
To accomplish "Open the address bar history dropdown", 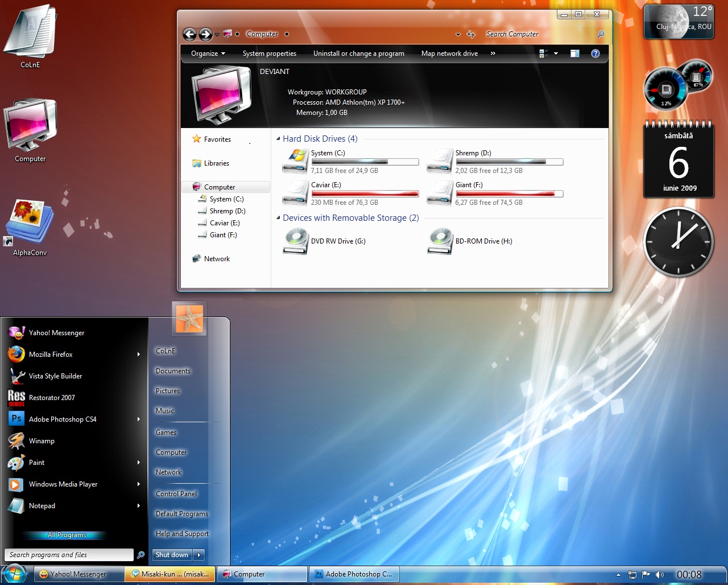I will (x=458, y=35).
